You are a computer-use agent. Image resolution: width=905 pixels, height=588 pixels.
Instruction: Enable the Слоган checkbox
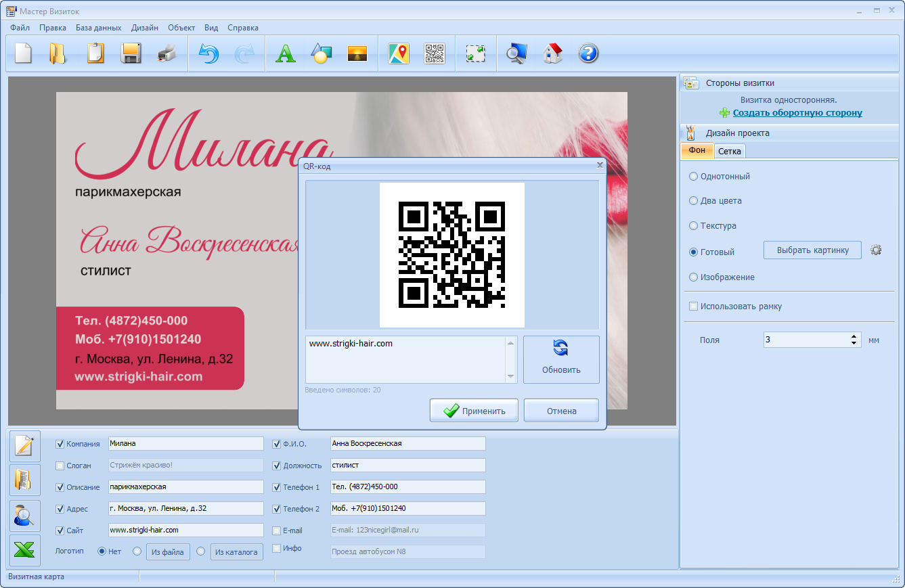[x=60, y=466]
